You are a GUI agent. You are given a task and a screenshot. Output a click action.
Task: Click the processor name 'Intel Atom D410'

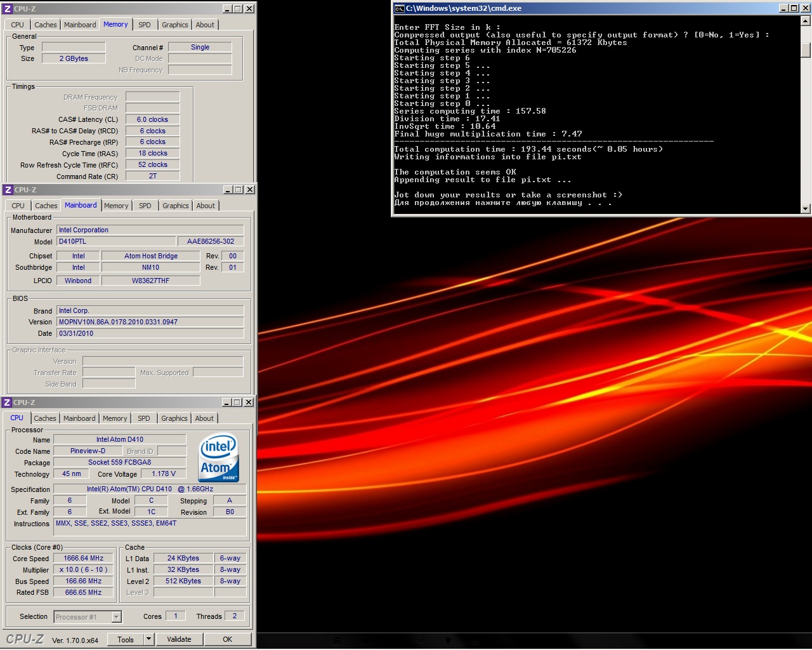point(120,439)
